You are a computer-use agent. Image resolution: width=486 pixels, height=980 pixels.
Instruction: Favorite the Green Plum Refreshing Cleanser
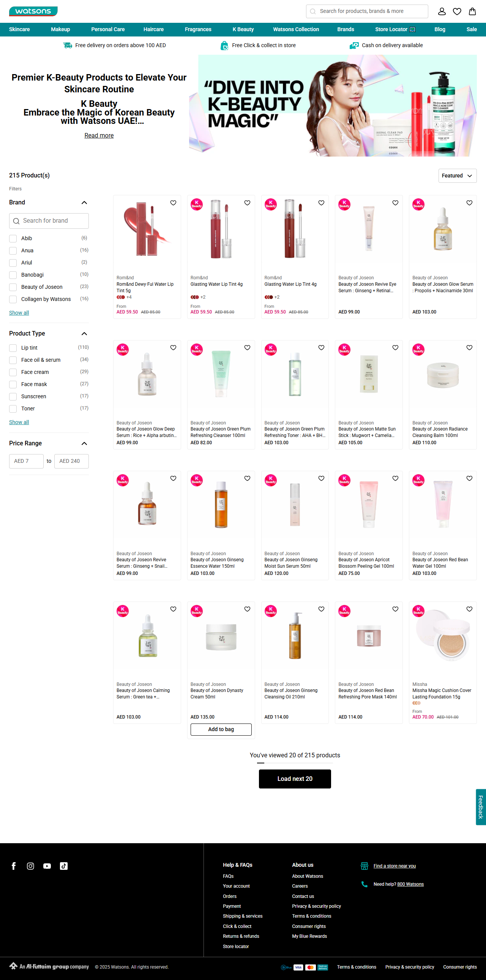pyautogui.click(x=248, y=347)
